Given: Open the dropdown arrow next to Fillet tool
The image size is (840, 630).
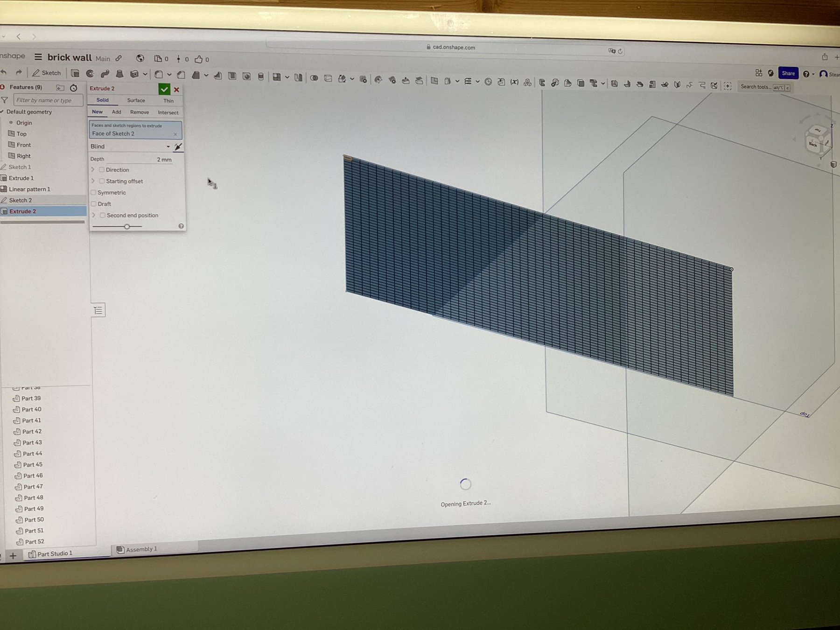Looking at the screenshot, I should point(169,74).
